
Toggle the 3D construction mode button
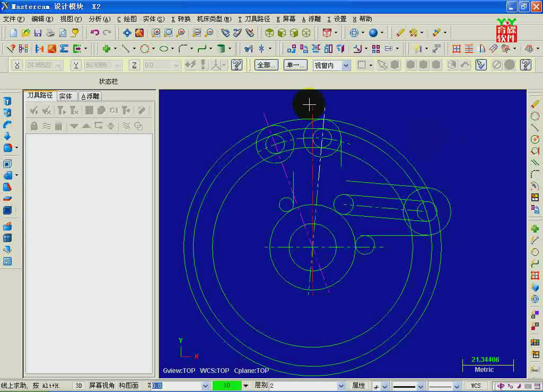tap(78, 386)
